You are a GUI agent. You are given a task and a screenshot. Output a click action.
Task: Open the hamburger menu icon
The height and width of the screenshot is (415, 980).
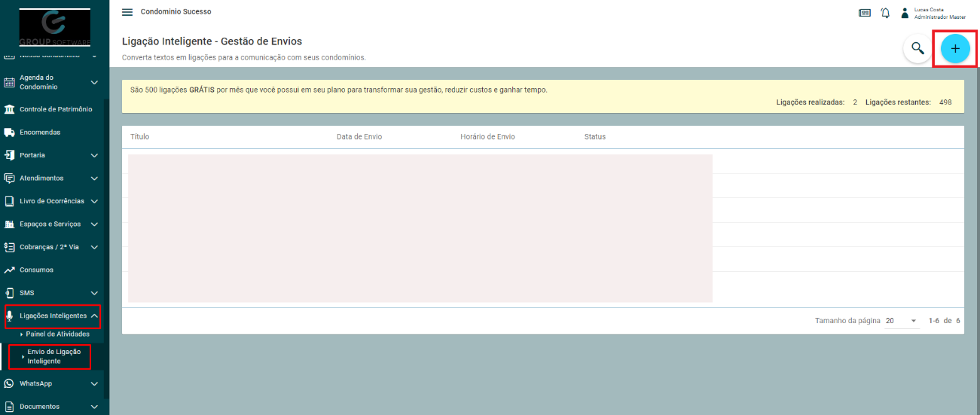[x=127, y=12]
